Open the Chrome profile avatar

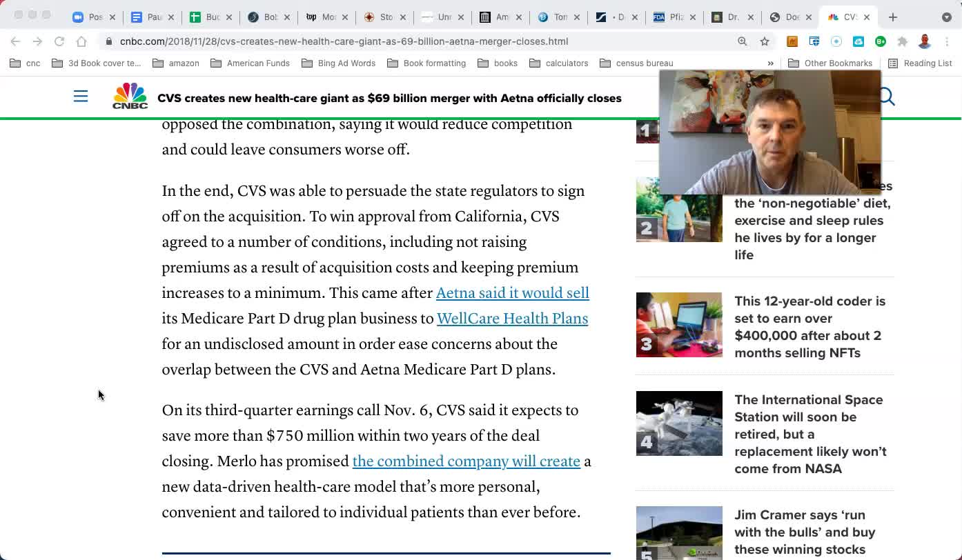925,41
